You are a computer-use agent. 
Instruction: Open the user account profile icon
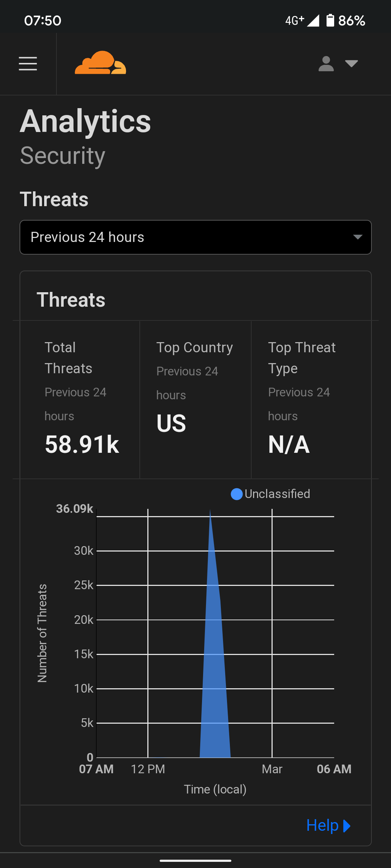(326, 64)
